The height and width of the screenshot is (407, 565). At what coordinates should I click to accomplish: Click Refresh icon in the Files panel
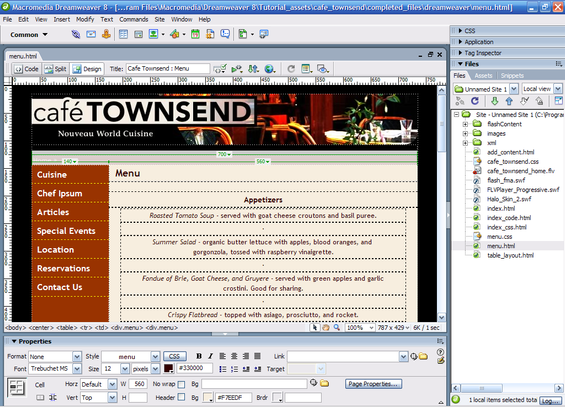click(x=475, y=101)
